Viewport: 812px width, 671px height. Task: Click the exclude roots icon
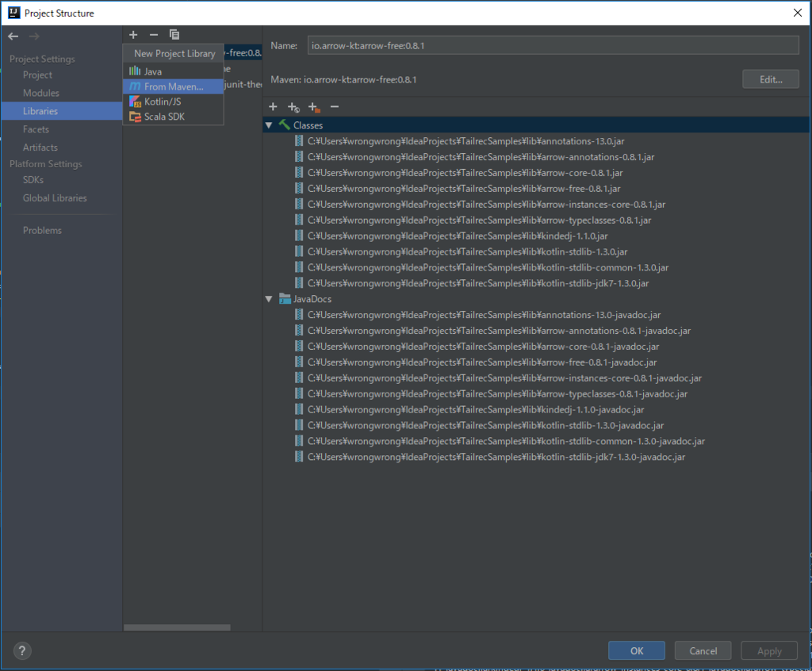pyautogui.click(x=314, y=107)
